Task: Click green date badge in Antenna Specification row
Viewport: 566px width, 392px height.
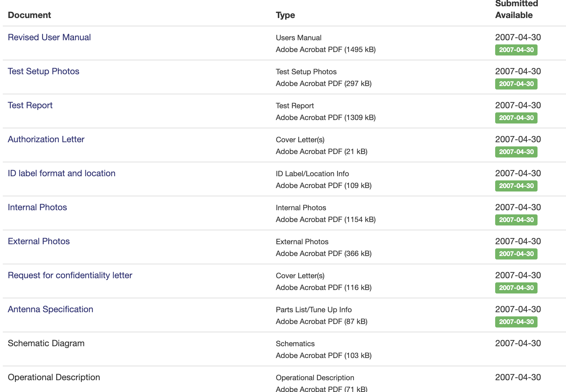Action: 516,322
